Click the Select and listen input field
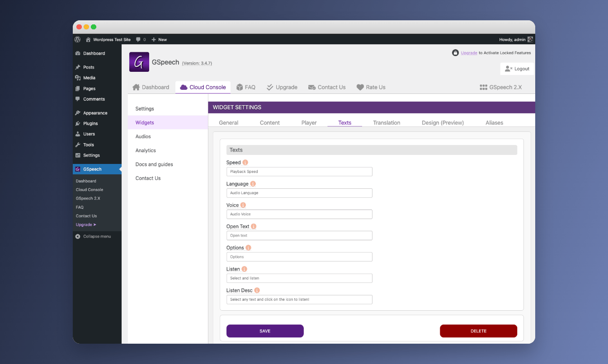Image resolution: width=608 pixels, height=364 pixels. click(x=299, y=278)
